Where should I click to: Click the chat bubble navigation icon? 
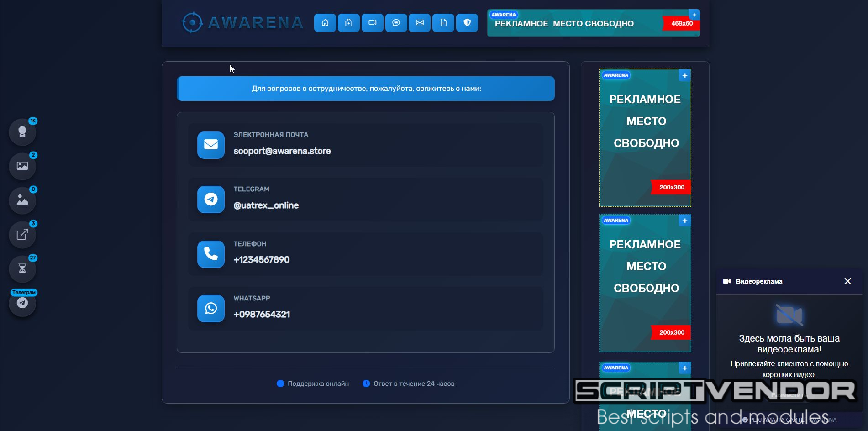(x=396, y=23)
